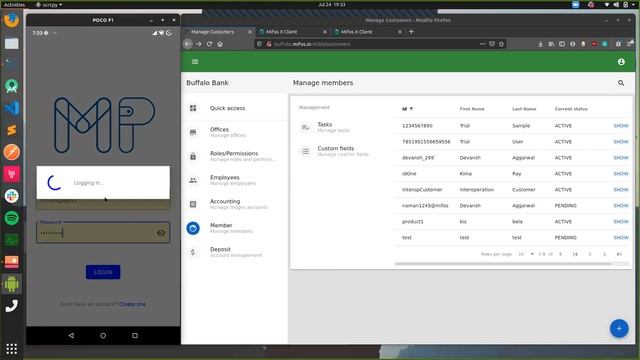Screen dimensions: 640x360
Task: Switch to Manage Customers tab
Action: (x=217, y=32)
